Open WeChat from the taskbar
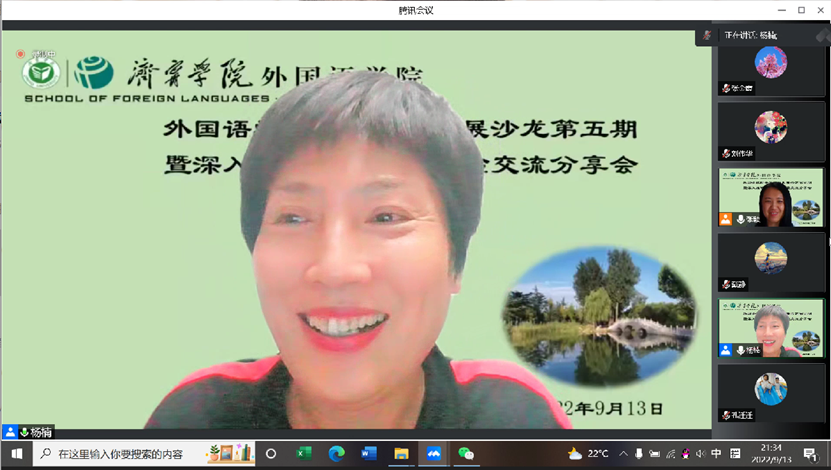The width and height of the screenshot is (831, 470). pyautogui.click(x=465, y=454)
